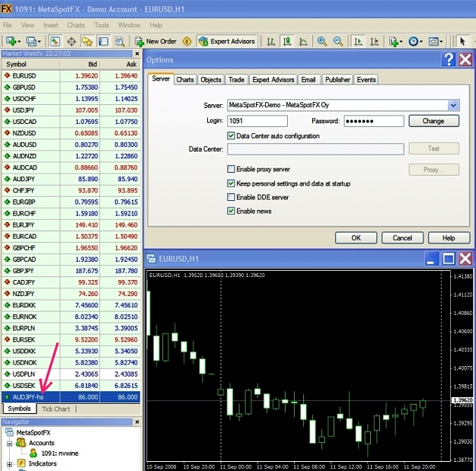The height and width of the screenshot is (471, 476).
Task: Click the Help button in Options dialog
Action: coord(449,237)
